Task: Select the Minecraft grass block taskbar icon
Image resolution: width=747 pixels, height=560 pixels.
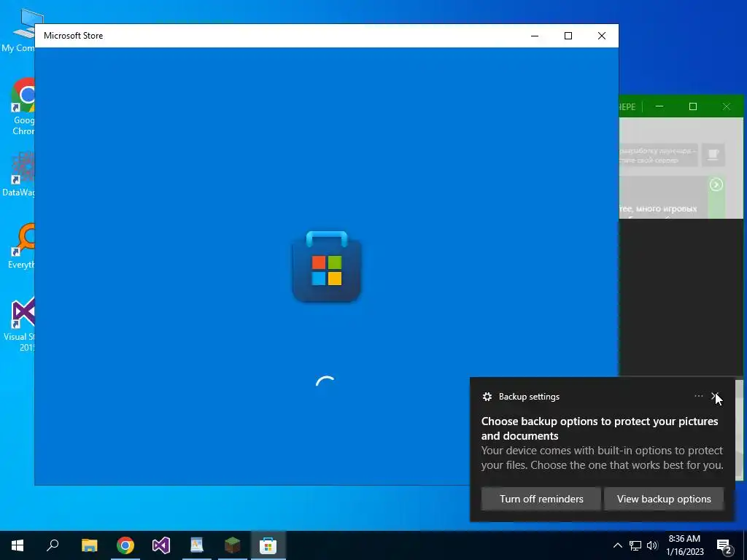Action: click(x=233, y=545)
